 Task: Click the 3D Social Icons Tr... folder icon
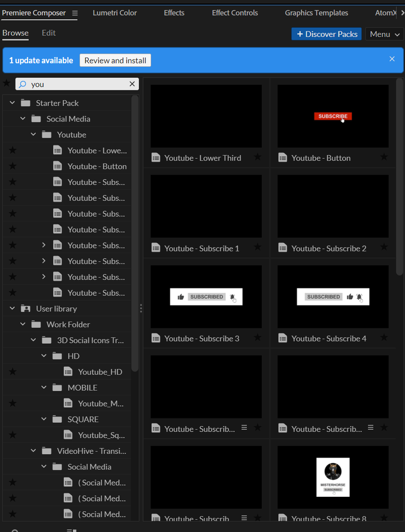tap(46, 340)
